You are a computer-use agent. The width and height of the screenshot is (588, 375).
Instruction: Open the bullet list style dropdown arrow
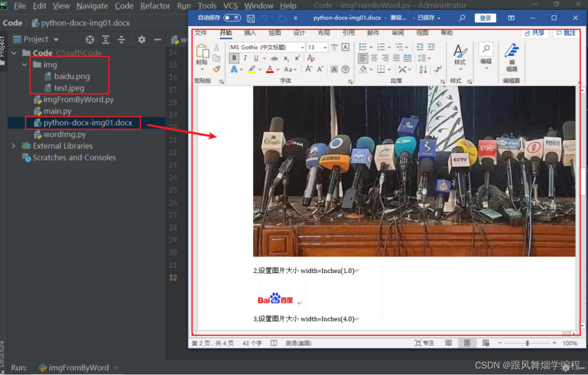pos(371,47)
